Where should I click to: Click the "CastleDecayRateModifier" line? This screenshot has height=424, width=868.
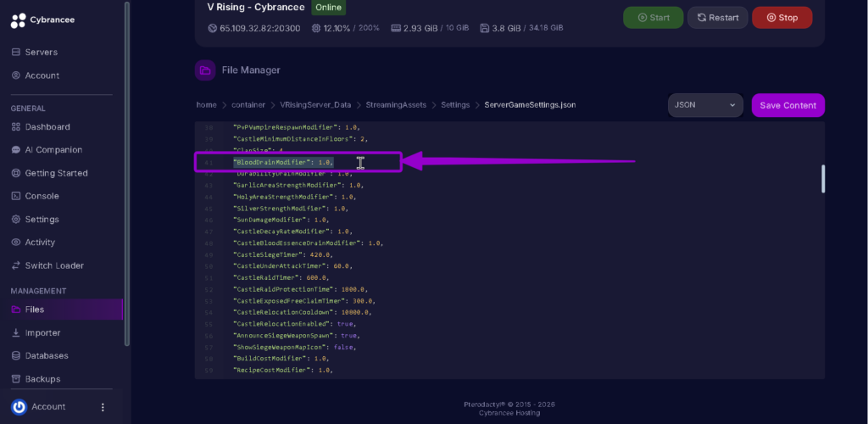coord(292,232)
